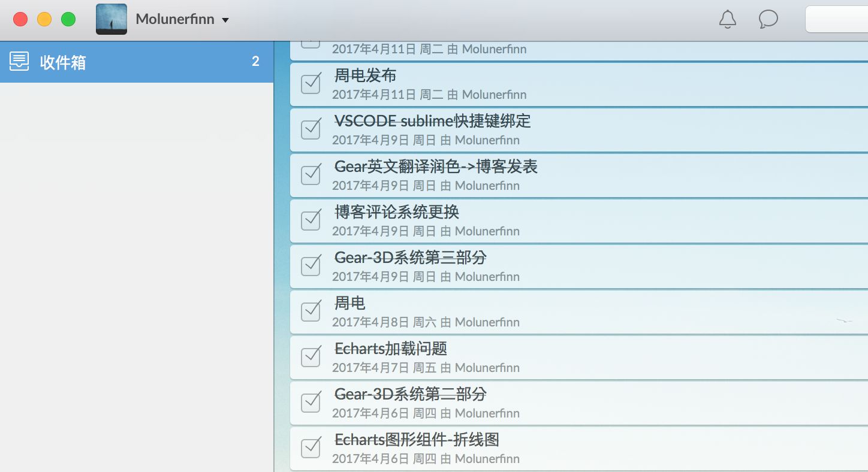The image size is (868, 472).
Task: Click the date line under Gear英文翻译润色->博客发表
Action: click(426, 186)
